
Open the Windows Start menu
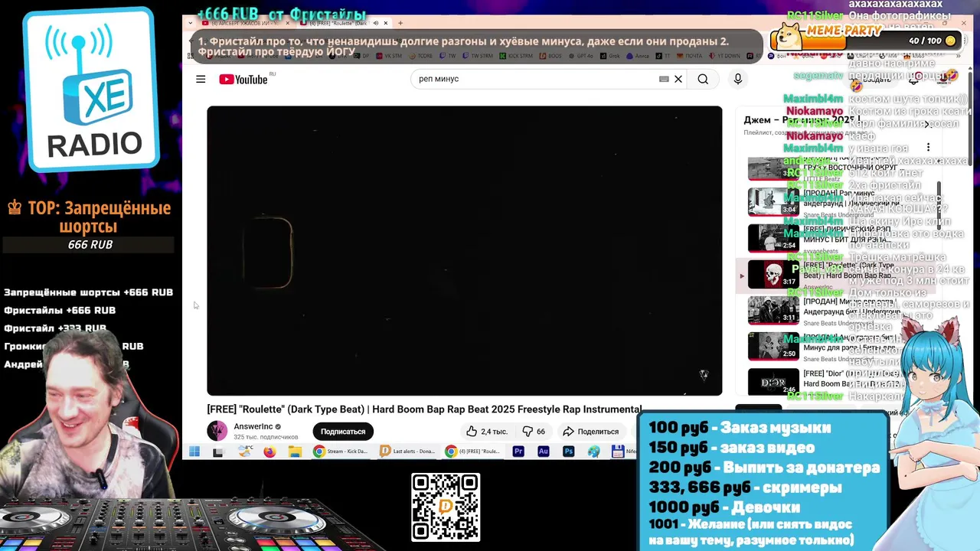pos(194,452)
